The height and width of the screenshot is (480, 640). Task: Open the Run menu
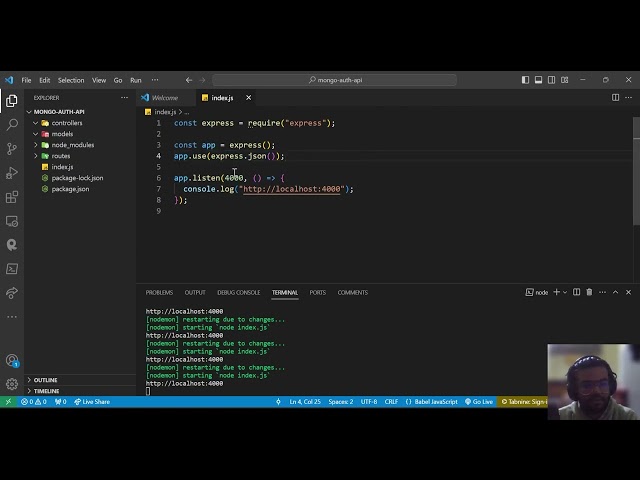click(136, 80)
